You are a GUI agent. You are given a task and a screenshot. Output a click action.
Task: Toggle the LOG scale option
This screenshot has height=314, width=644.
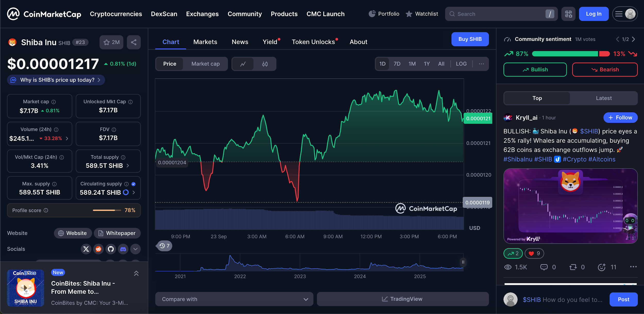[x=461, y=64]
